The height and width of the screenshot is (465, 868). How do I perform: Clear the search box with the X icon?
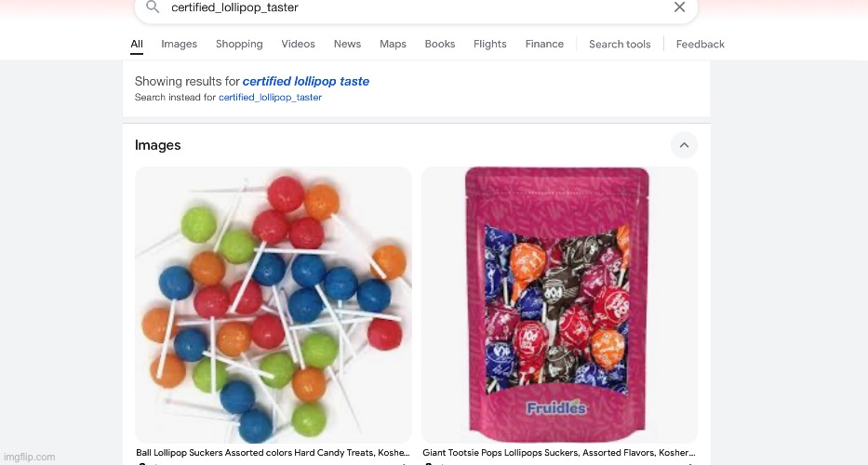click(679, 7)
